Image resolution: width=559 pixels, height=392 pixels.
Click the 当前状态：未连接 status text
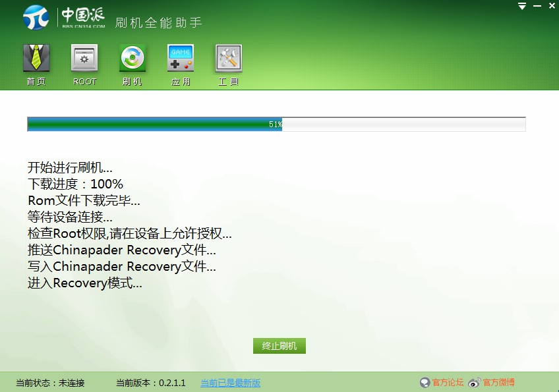tap(50, 383)
